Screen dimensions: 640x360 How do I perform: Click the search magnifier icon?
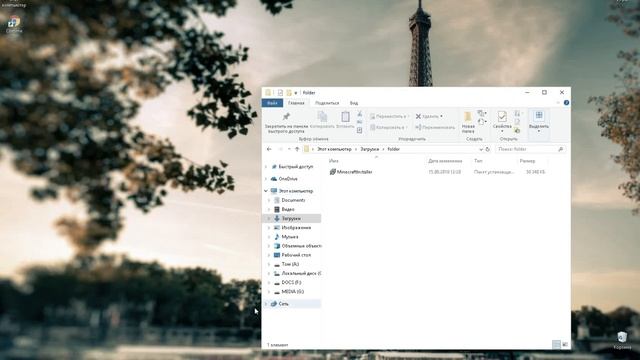561,149
